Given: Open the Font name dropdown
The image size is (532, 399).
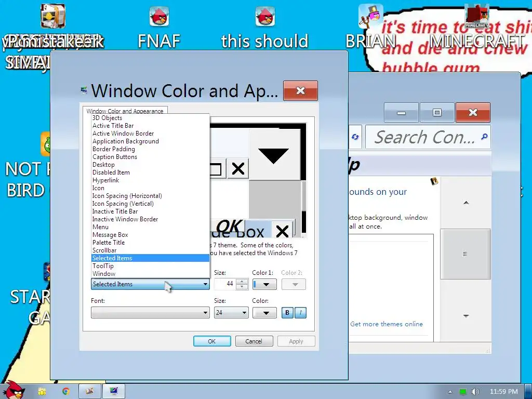Looking at the screenshot, I should click(150, 312).
